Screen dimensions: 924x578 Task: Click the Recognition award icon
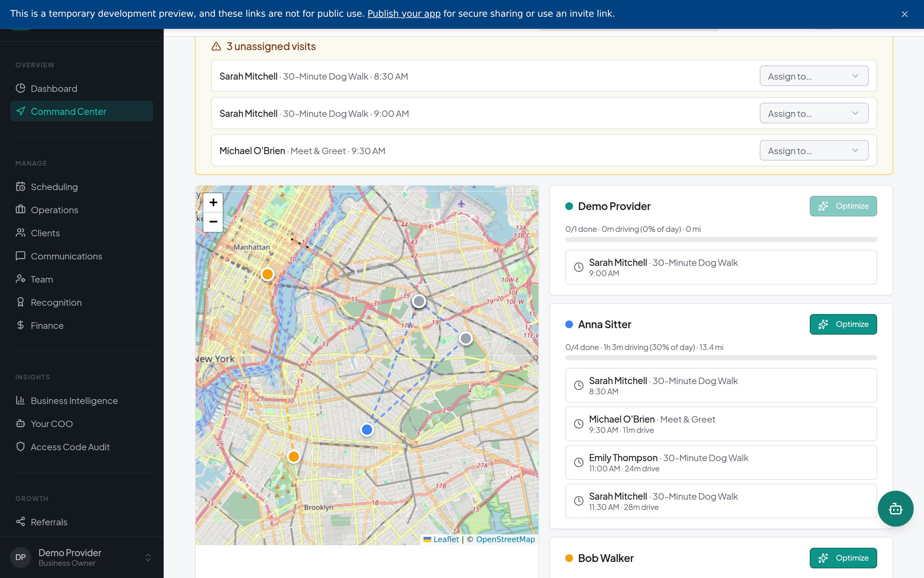click(x=21, y=302)
